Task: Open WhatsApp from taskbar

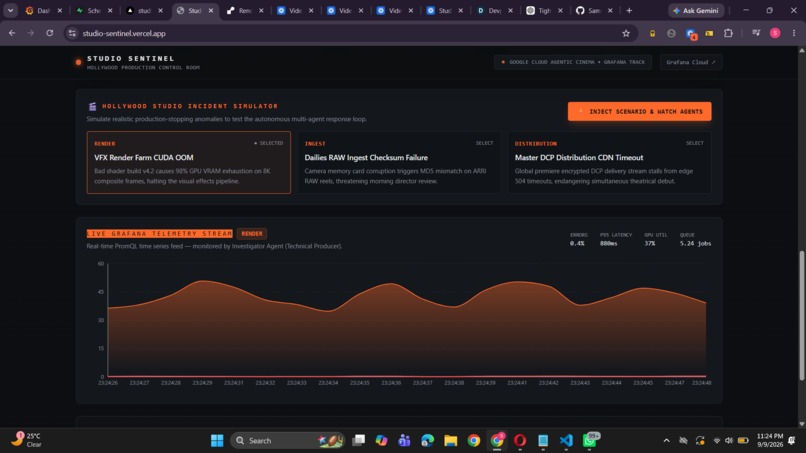Action: tap(590, 441)
